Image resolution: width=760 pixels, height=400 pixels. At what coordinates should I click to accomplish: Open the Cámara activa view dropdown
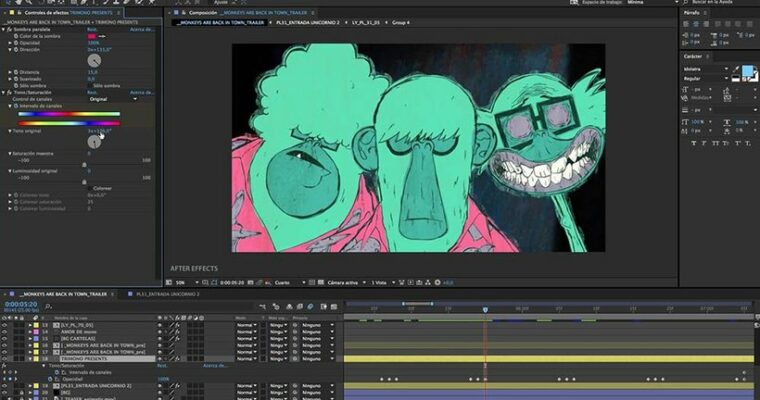pyautogui.click(x=346, y=282)
